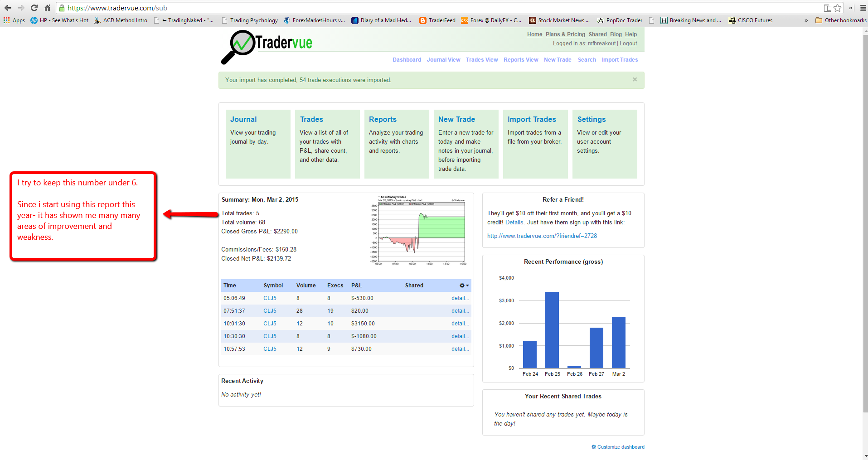868x460 pixels.
Task: Reload the page with the refresh icon
Action: click(34, 8)
